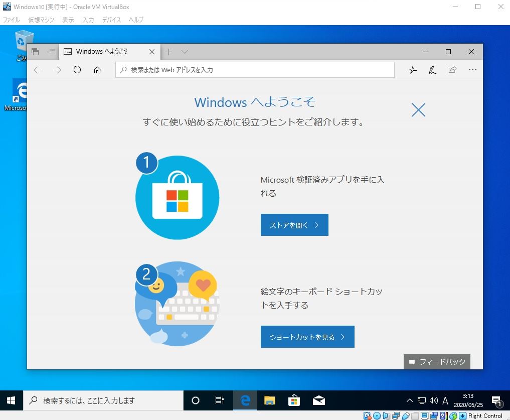510x420 pixels.
Task: Open the set-aside tabs panel in Edge
Action: tap(35, 52)
